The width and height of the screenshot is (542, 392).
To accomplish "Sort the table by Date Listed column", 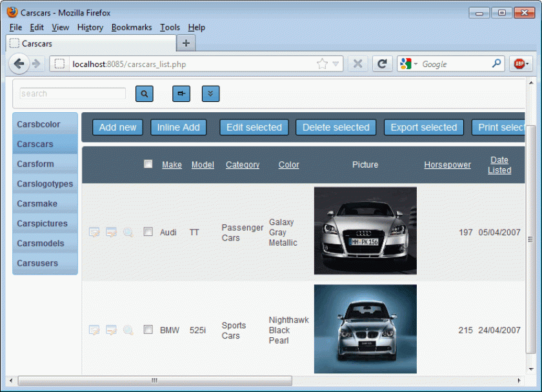I will click(499, 165).
